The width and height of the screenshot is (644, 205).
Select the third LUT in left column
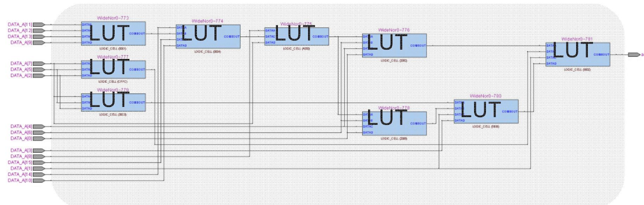click(x=113, y=102)
